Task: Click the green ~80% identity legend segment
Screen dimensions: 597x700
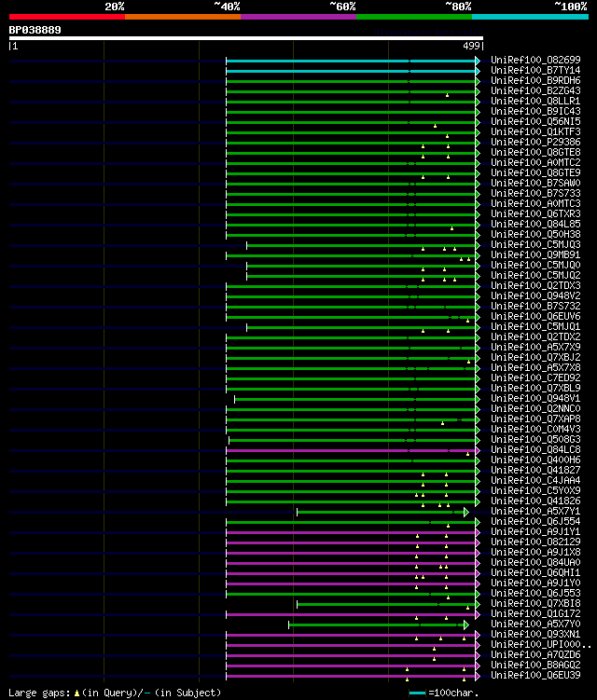Action: pyautogui.click(x=414, y=17)
